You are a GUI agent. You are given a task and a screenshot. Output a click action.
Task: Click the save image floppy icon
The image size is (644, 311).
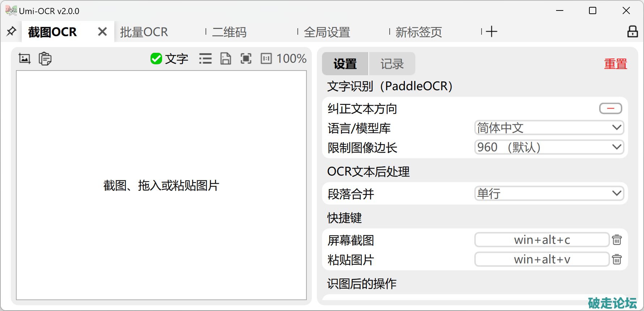click(x=226, y=59)
